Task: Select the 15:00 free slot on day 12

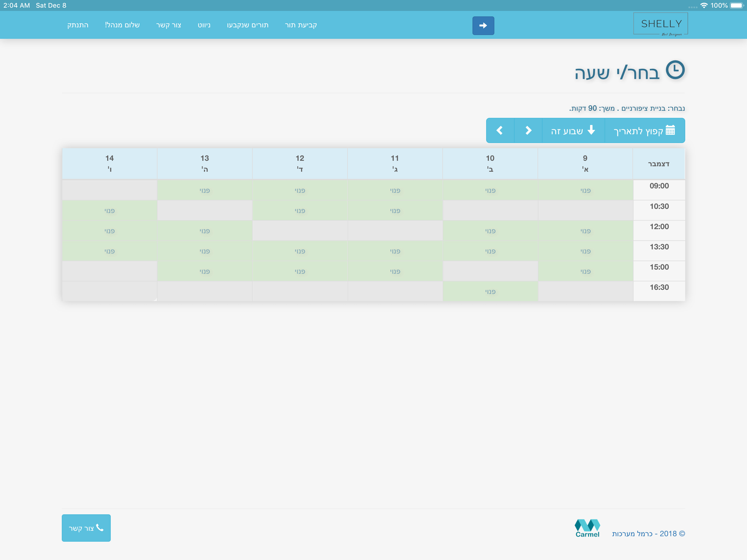Action: tap(300, 271)
